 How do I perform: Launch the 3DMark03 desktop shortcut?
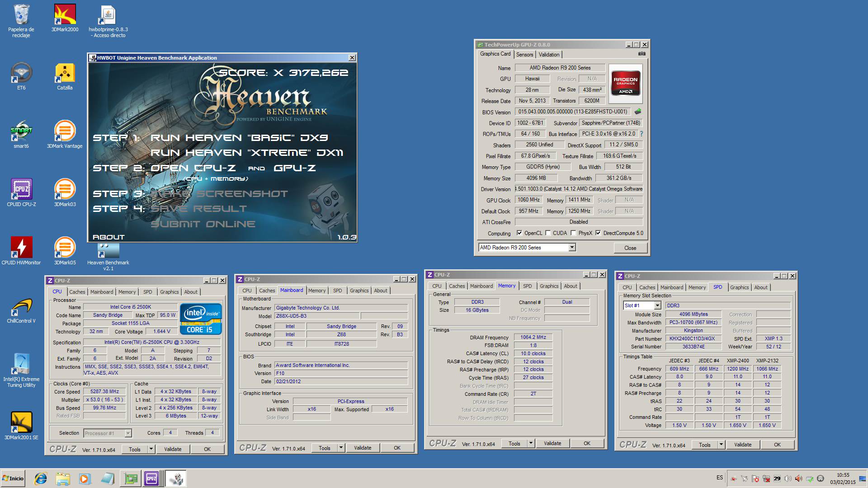click(65, 193)
